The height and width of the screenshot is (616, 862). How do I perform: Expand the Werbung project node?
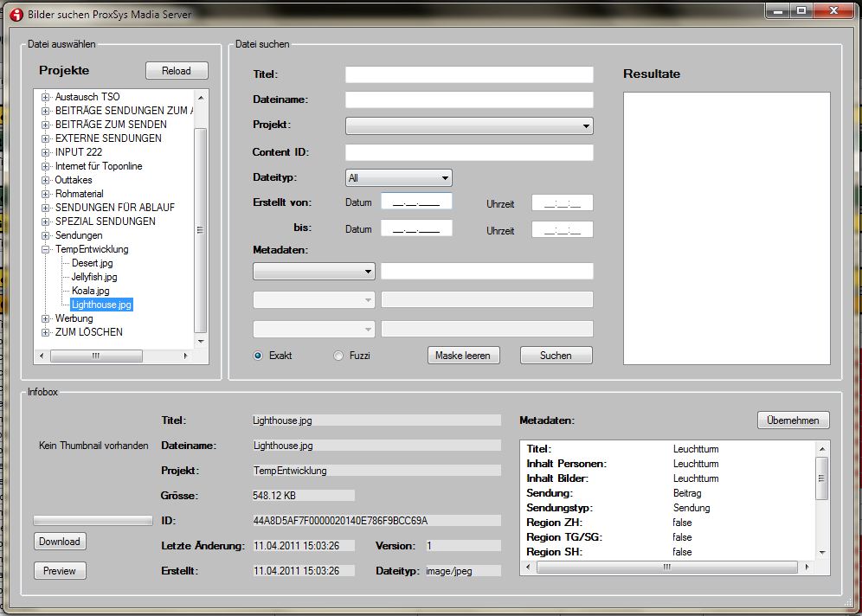click(x=46, y=318)
